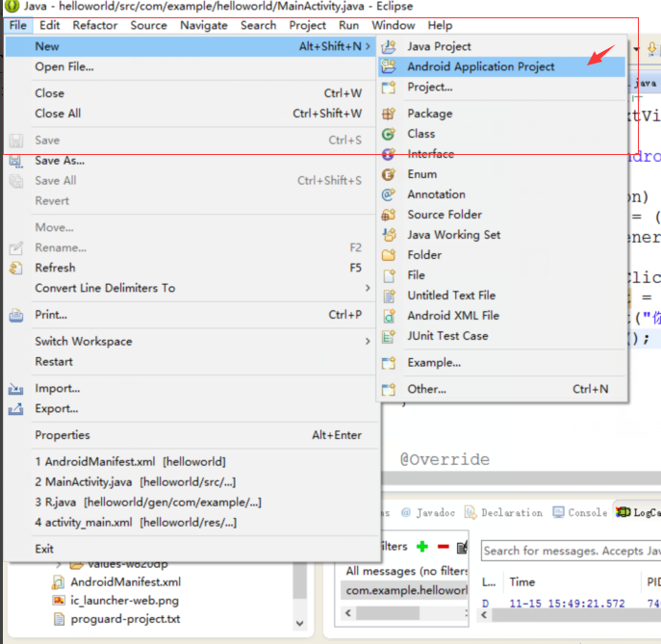Select Close All menu entry
This screenshot has height=644, width=661.
coord(191,114)
